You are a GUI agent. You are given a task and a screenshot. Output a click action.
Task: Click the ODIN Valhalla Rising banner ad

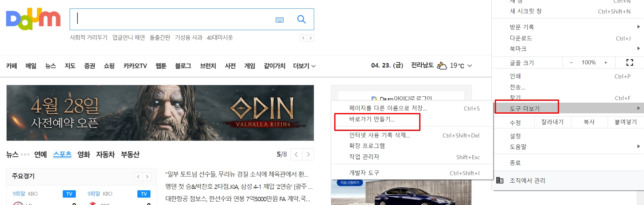click(160, 113)
